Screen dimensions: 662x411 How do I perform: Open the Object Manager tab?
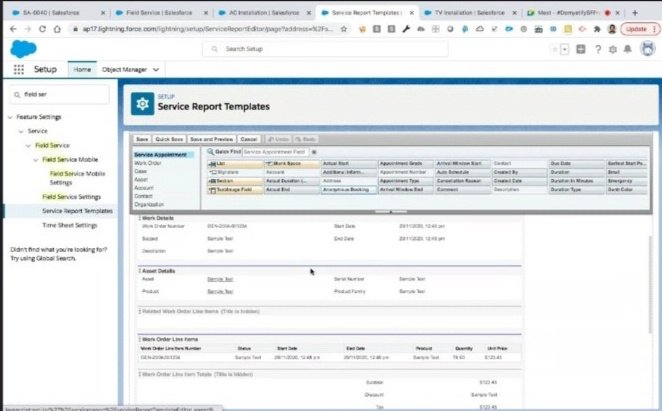(x=124, y=69)
